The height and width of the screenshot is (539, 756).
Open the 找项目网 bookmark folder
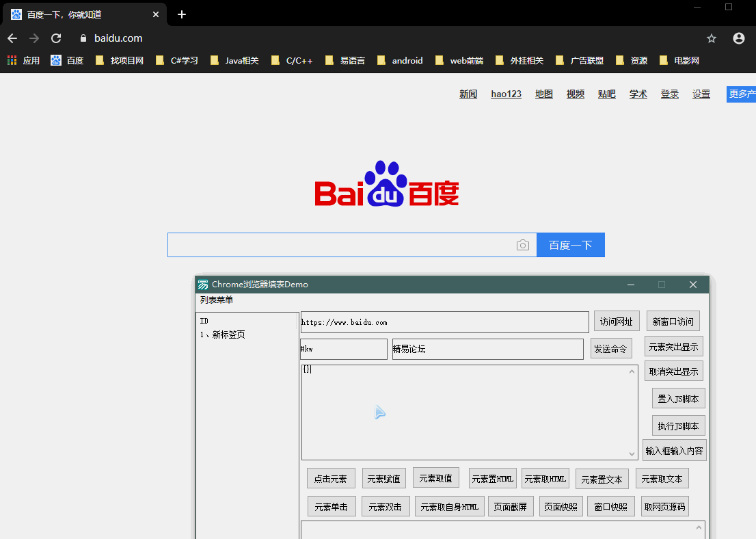pyautogui.click(x=120, y=60)
